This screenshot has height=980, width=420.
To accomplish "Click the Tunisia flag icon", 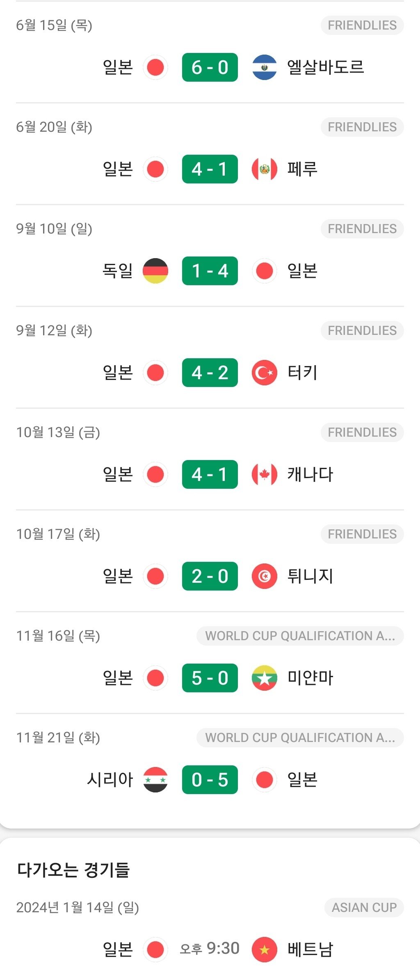I will click(265, 576).
